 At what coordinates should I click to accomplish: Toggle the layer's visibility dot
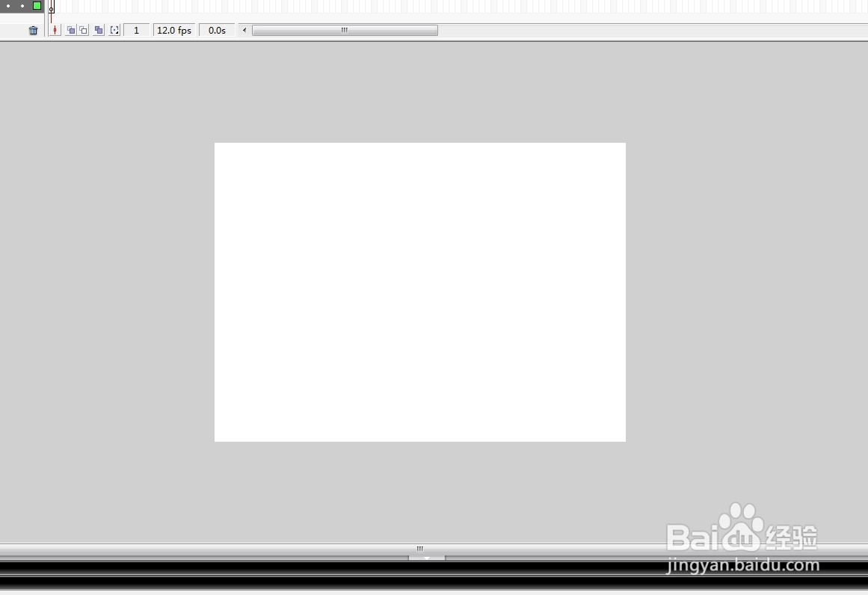pos(8,6)
